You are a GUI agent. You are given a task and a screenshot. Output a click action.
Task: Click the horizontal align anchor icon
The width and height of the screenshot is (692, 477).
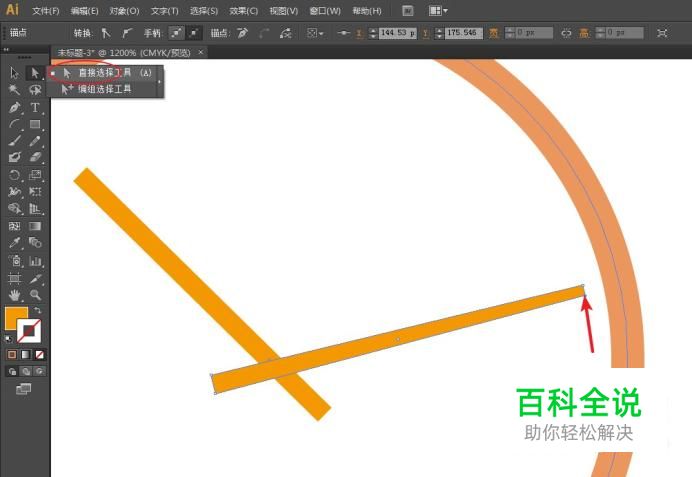[343, 33]
